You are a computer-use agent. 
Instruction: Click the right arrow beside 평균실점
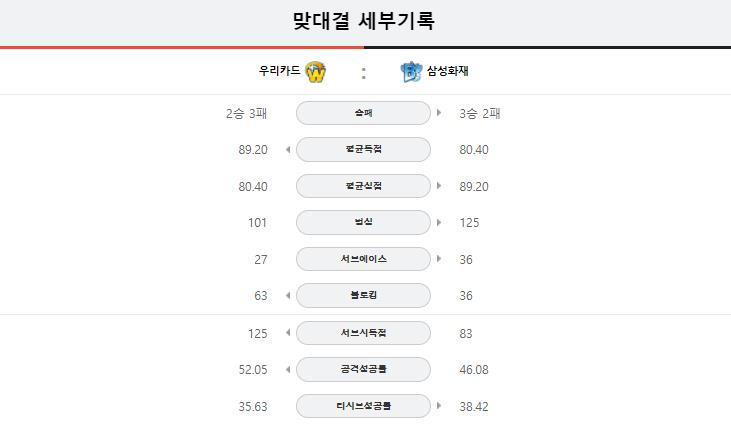point(439,186)
